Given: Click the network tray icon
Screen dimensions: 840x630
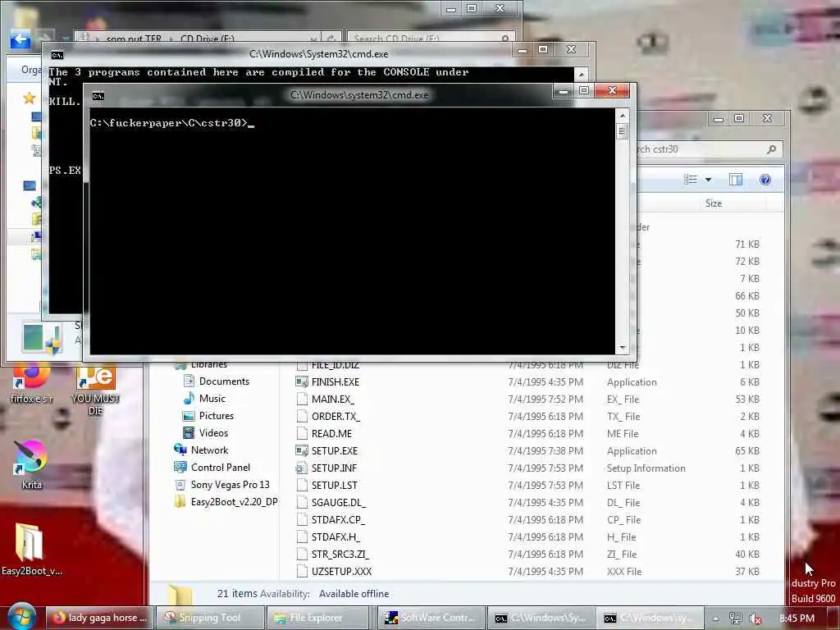Looking at the screenshot, I should click(736, 619).
